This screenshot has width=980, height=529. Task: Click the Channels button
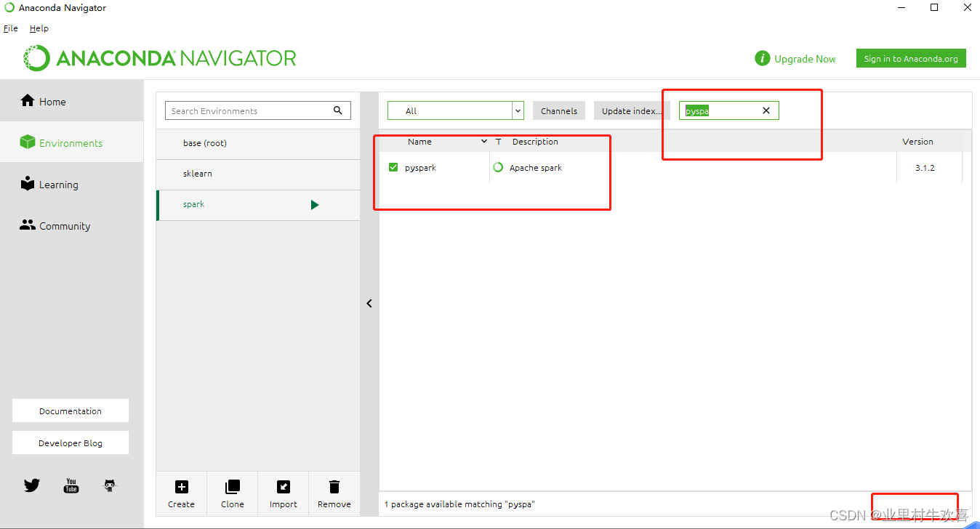coord(559,110)
